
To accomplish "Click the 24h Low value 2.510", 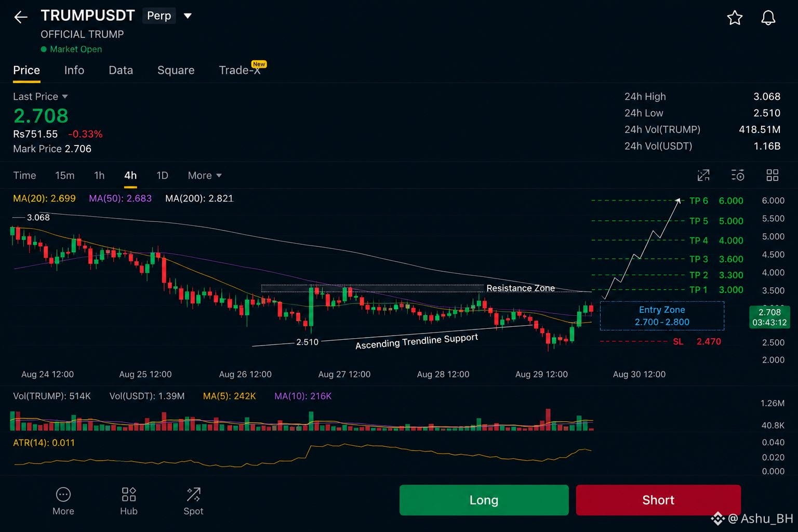I will pos(767,113).
